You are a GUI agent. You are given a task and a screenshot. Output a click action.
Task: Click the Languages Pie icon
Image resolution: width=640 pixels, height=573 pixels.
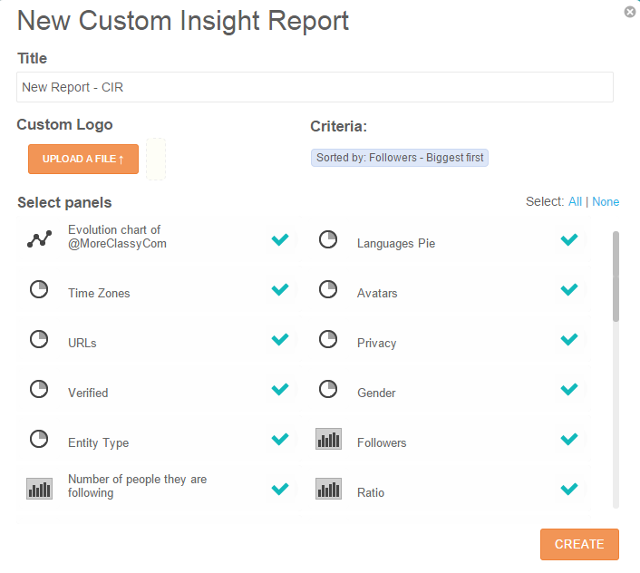point(328,240)
